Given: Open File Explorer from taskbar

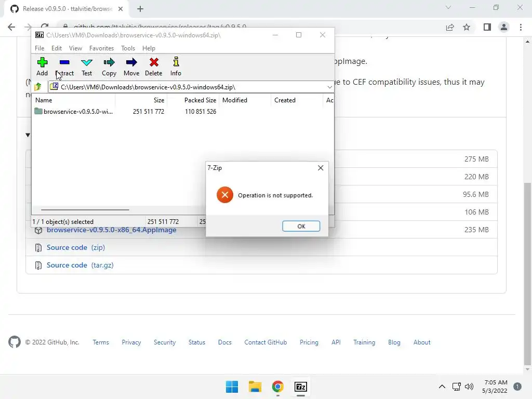Looking at the screenshot, I should [255, 387].
